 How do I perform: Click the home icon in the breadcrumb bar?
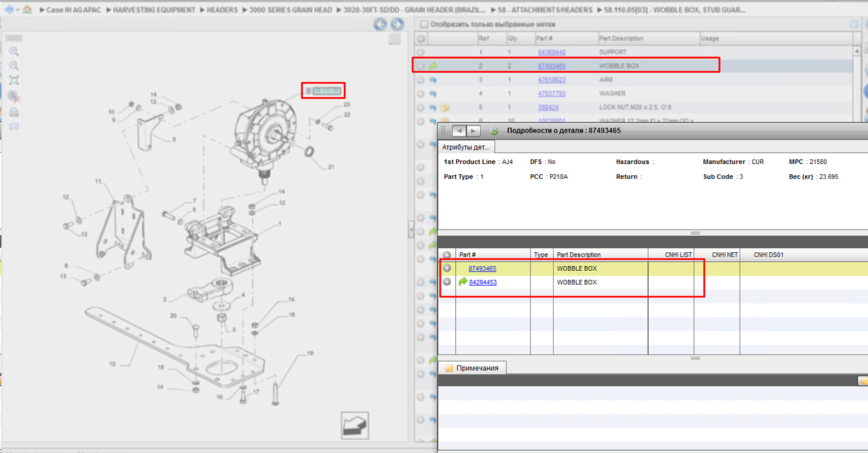point(27,10)
